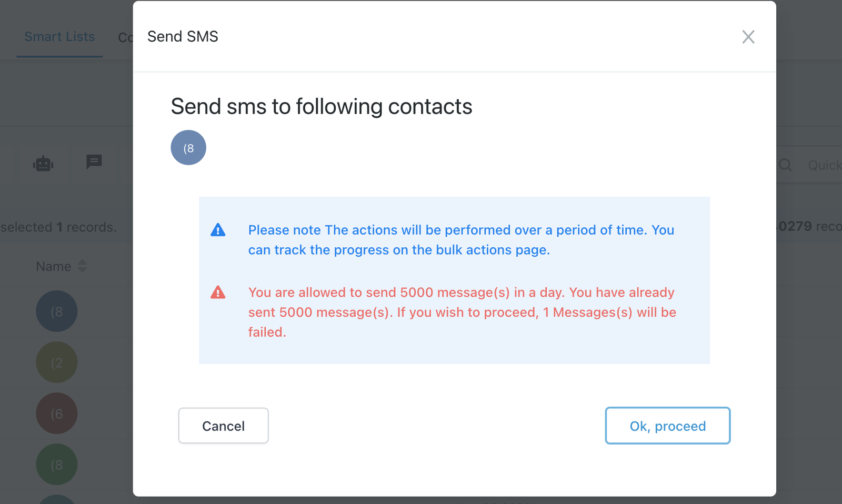Image resolution: width=842 pixels, height=504 pixels.
Task: Click the robot automation icon
Action: point(43,164)
